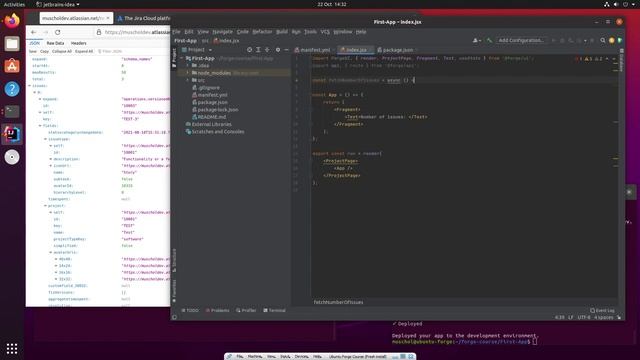Collapse the issuetype node in JSON viewer

pos(45,139)
